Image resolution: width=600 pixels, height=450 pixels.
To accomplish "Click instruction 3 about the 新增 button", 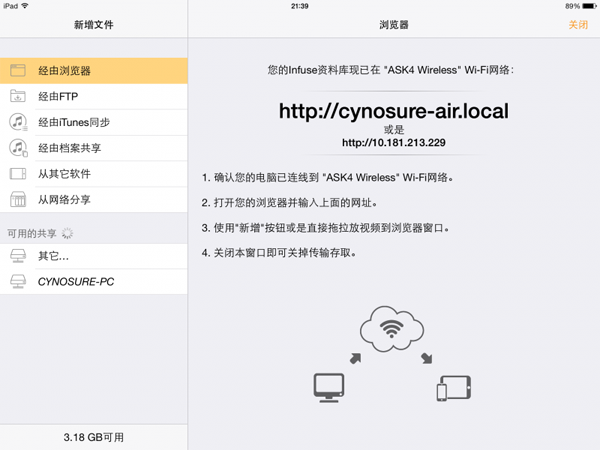I will (325, 228).
